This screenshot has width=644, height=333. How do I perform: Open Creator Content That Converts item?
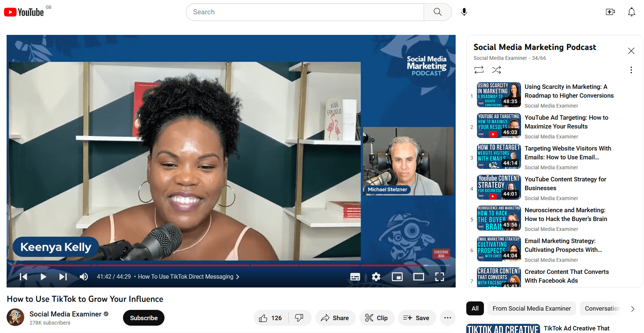click(x=554, y=276)
